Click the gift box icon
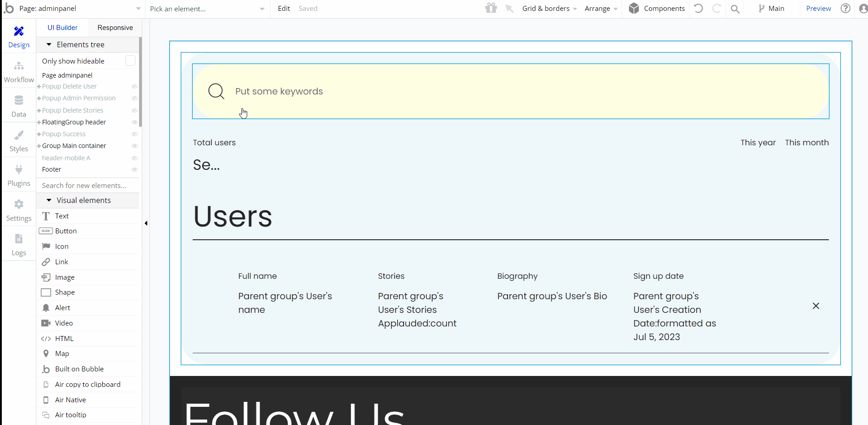Viewport: 868px width, 425px height. [x=491, y=8]
